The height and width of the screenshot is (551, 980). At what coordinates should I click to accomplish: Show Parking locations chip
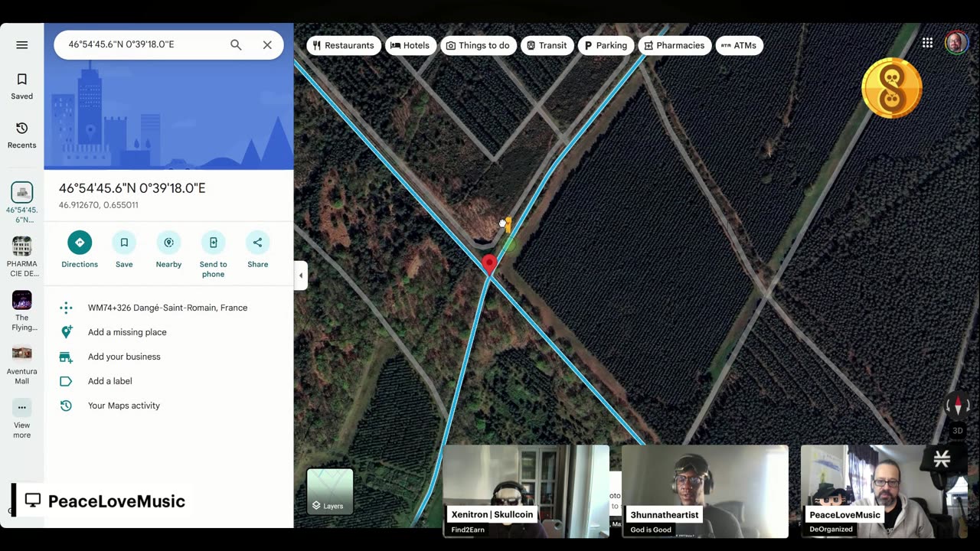[606, 45]
